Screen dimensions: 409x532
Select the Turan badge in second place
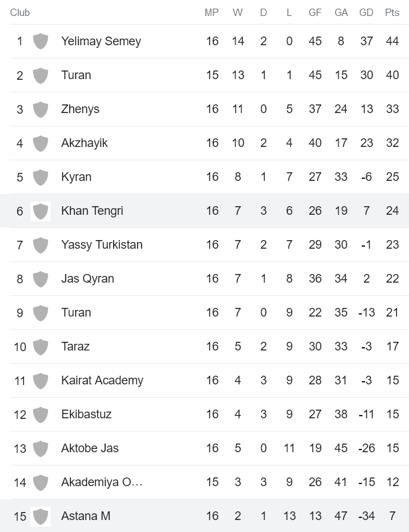(x=41, y=75)
